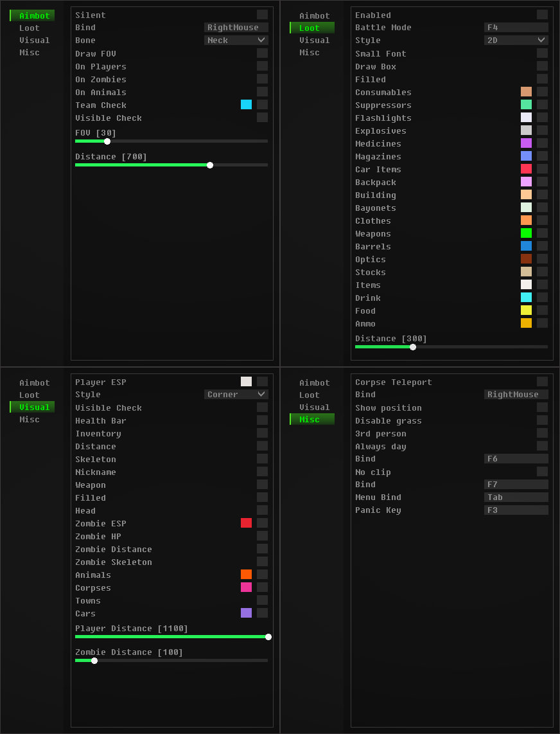Open the red Zombie ESP color swatch
Screen dimensions: 560x734
[246, 523]
